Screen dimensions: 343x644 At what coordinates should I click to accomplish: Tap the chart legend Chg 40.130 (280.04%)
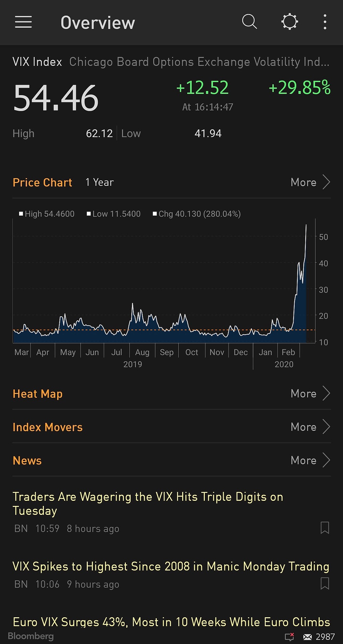[197, 214]
